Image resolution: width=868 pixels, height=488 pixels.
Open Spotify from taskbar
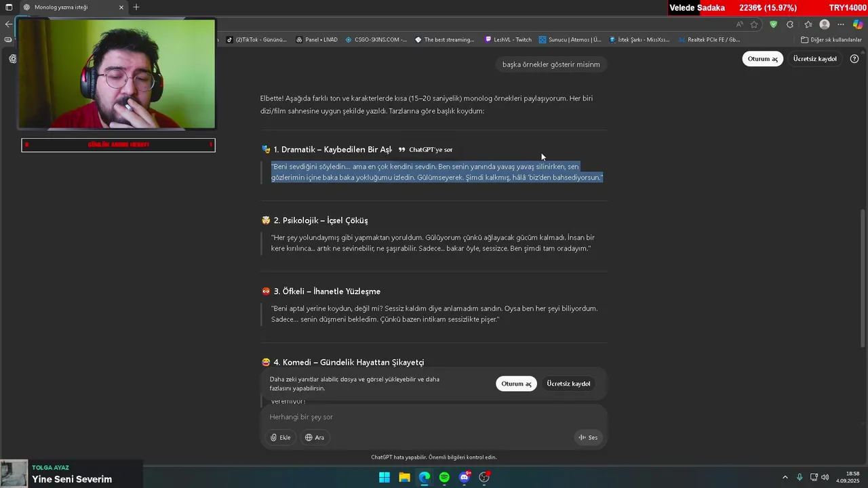[x=444, y=477]
